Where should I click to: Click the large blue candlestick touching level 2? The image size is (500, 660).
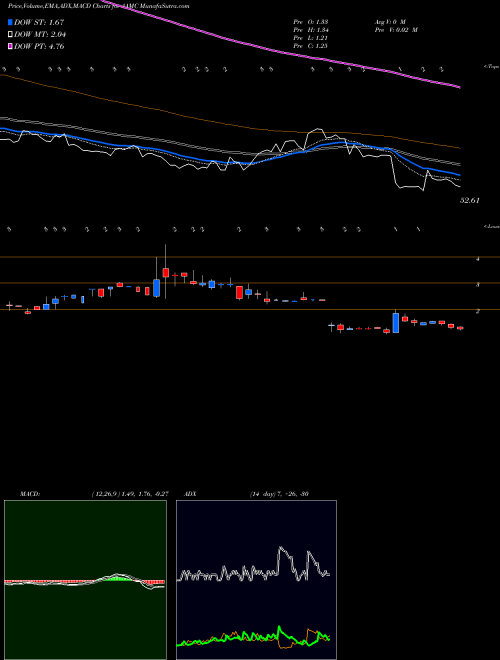point(396,323)
